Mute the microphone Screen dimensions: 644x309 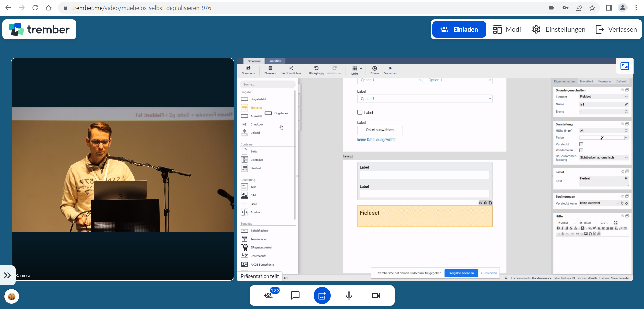349,296
